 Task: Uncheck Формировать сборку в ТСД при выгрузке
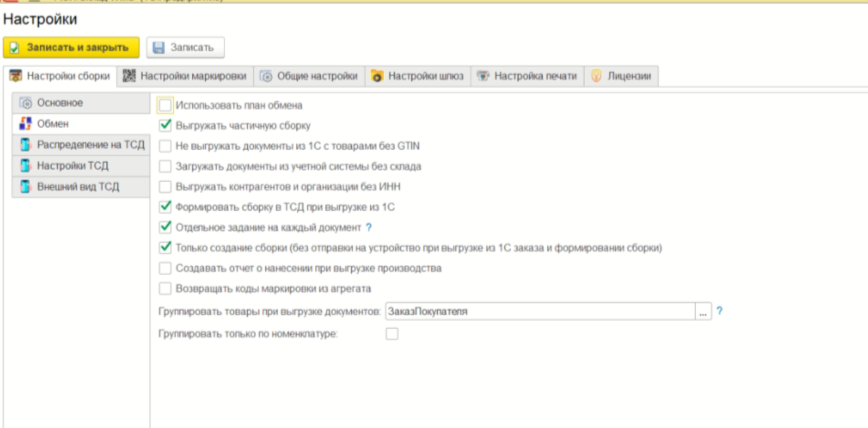click(x=165, y=207)
